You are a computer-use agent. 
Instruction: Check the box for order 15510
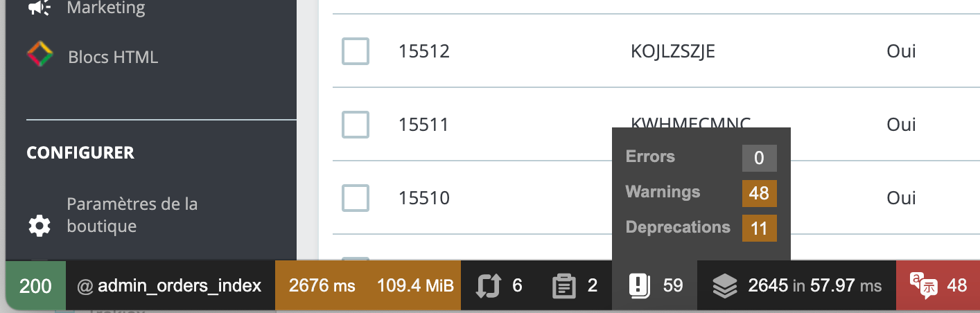pos(356,198)
